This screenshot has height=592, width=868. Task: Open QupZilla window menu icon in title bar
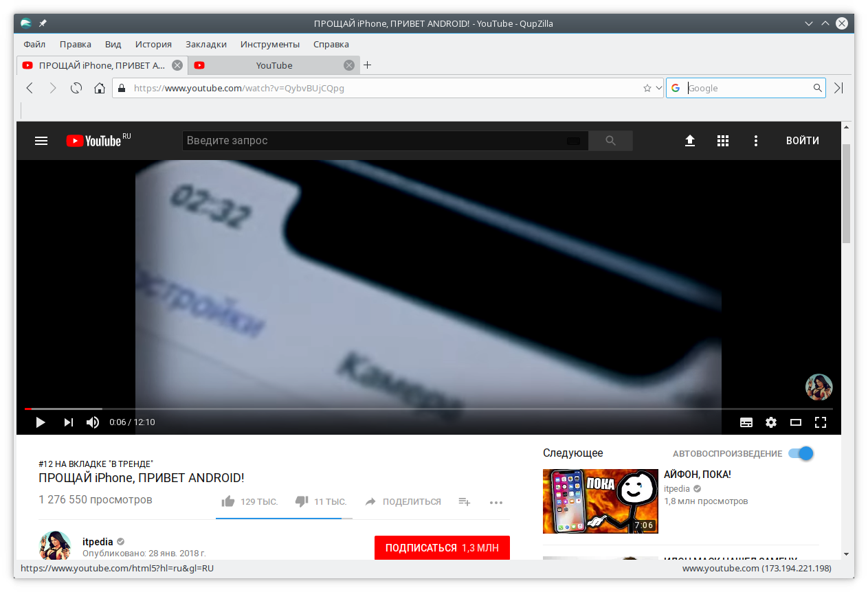click(x=26, y=23)
